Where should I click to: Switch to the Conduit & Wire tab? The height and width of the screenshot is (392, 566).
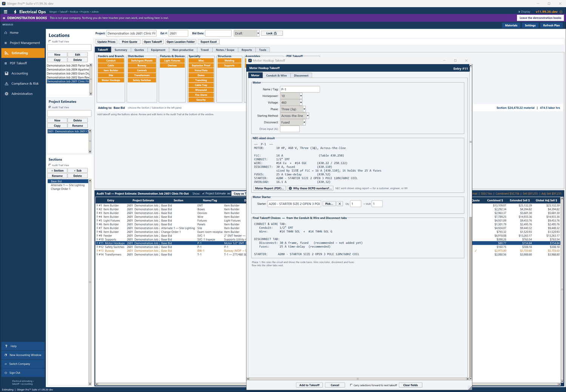pyautogui.click(x=276, y=75)
